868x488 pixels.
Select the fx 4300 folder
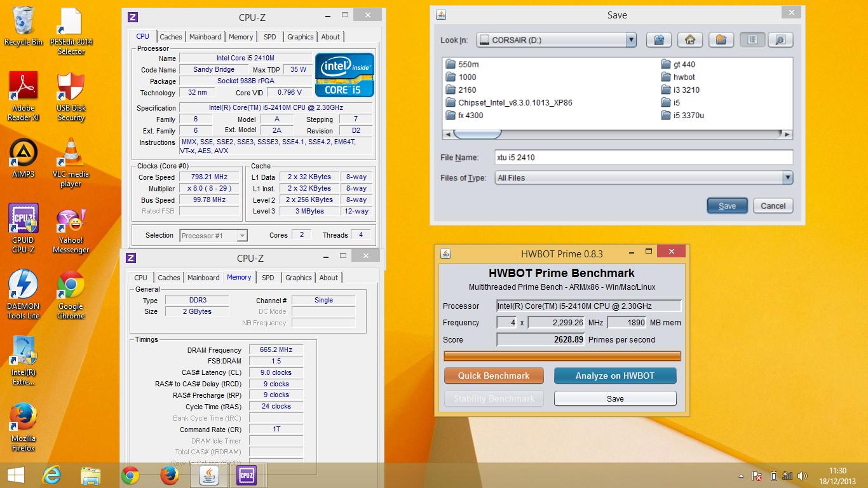(465, 115)
